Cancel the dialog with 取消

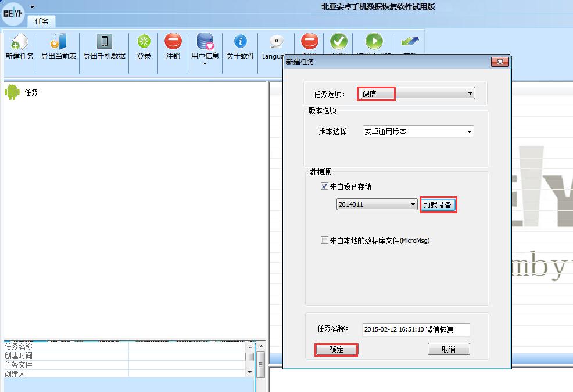tap(449, 349)
